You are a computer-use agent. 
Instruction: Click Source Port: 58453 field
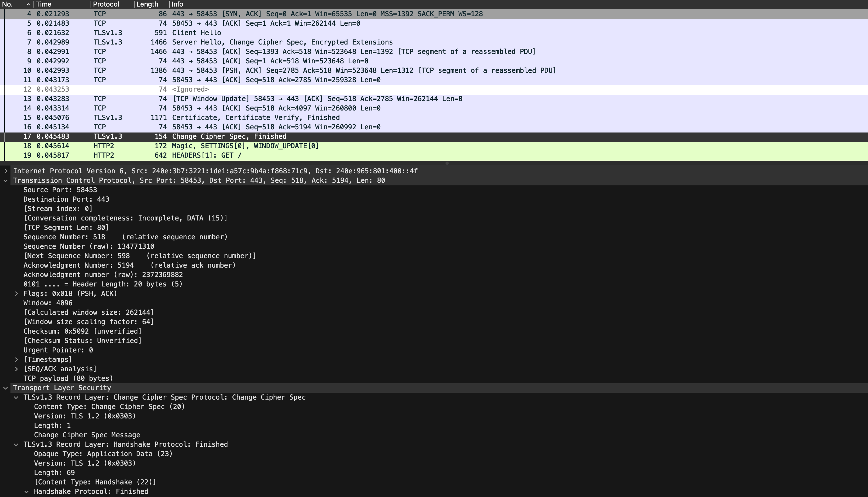coord(60,190)
